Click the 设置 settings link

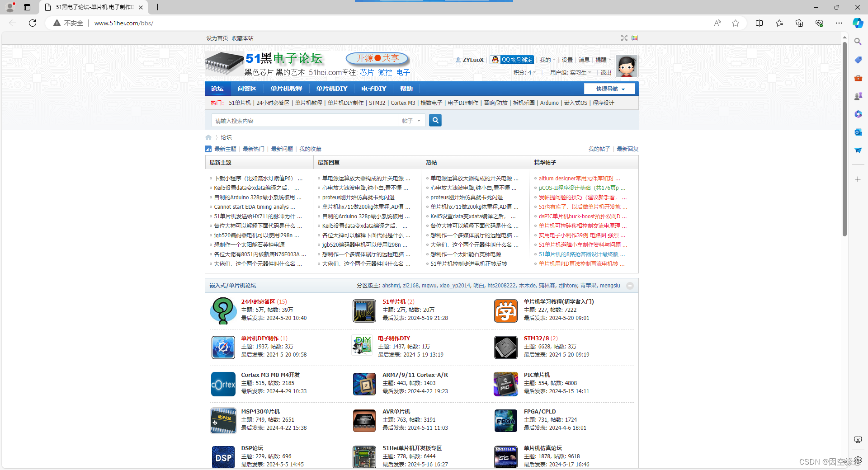[x=567, y=60]
